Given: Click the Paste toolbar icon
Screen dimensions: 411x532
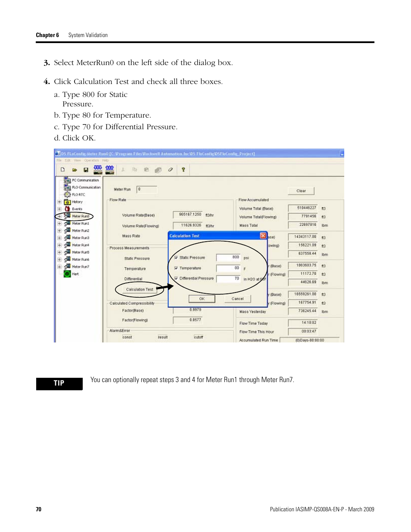Looking at the screenshot, I should [x=146, y=170].
